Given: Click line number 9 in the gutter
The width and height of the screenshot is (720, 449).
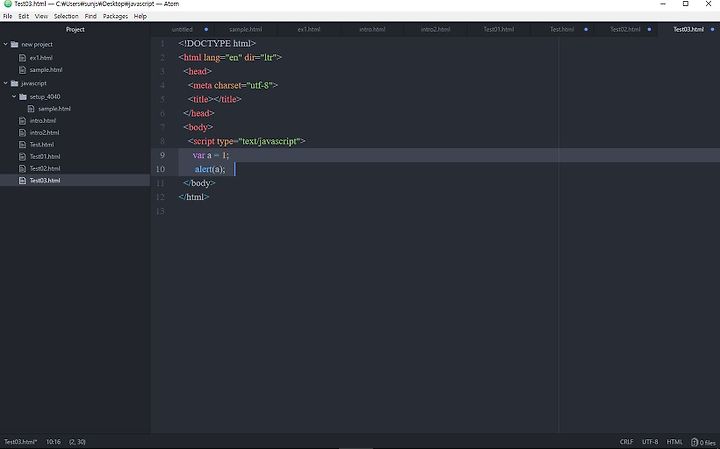Looking at the screenshot, I should point(162,155).
